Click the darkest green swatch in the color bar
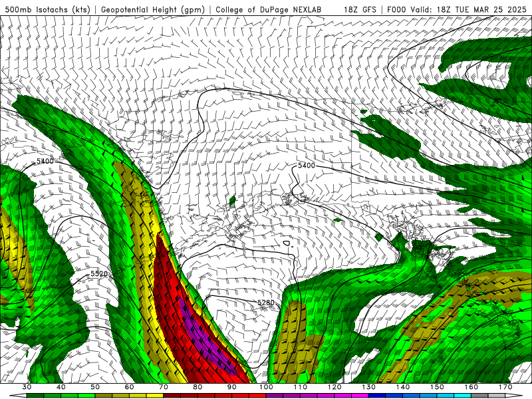The image size is (532, 399). (35, 396)
